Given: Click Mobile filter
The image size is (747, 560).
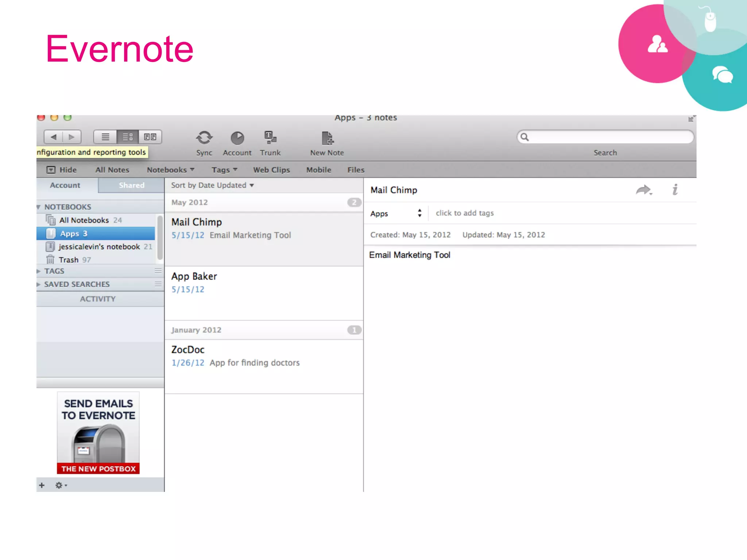Looking at the screenshot, I should click(x=318, y=170).
